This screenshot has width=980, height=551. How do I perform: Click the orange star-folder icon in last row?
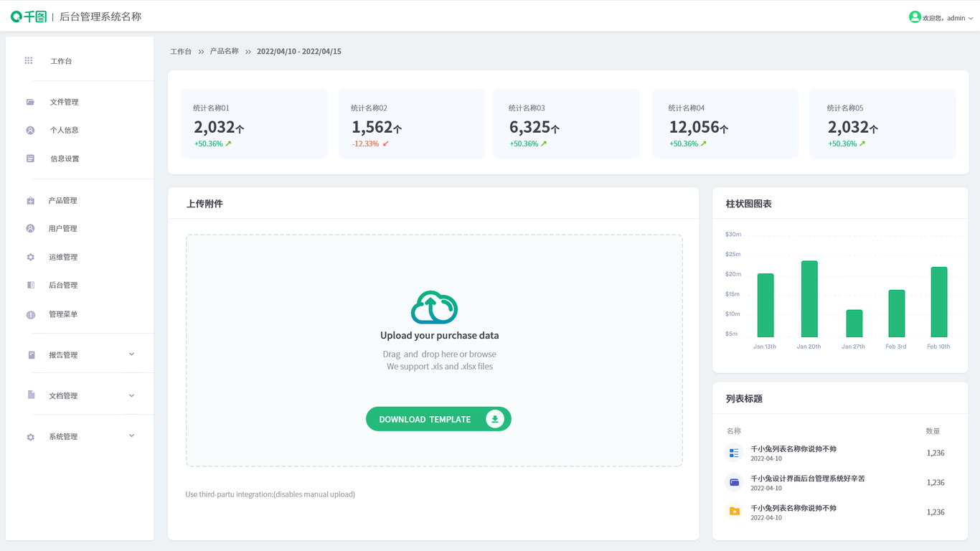click(x=734, y=512)
